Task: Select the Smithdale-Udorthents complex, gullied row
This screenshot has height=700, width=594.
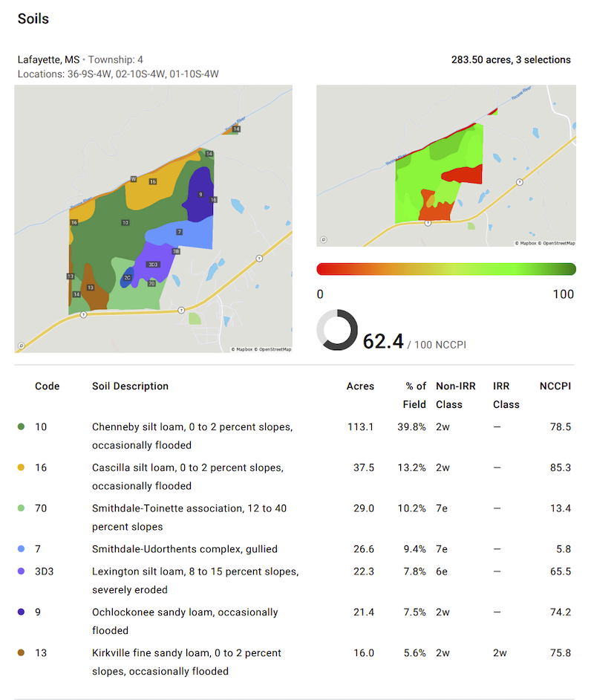Action: click(x=184, y=549)
